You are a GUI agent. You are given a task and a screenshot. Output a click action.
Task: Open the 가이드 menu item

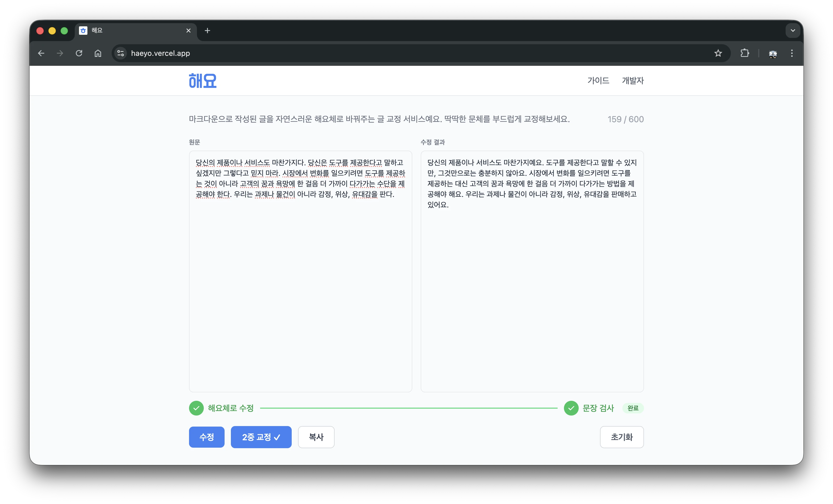(x=598, y=81)
